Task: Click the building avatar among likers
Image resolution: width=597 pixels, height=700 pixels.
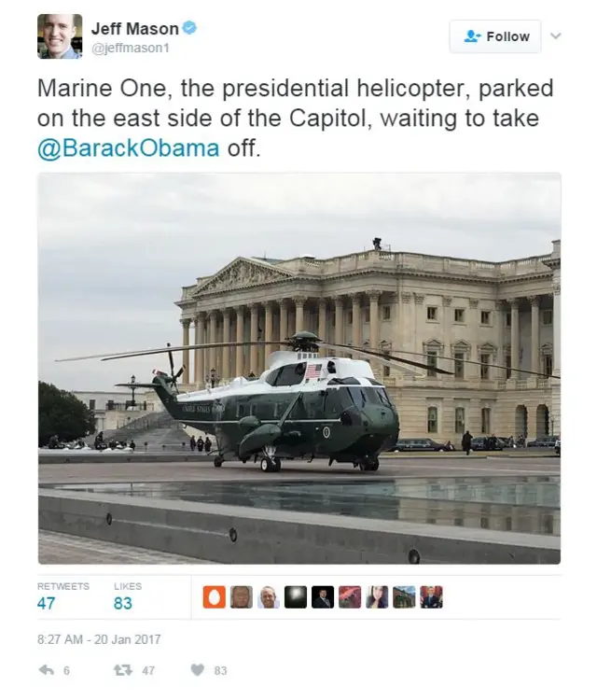Action: coord(404,597)
